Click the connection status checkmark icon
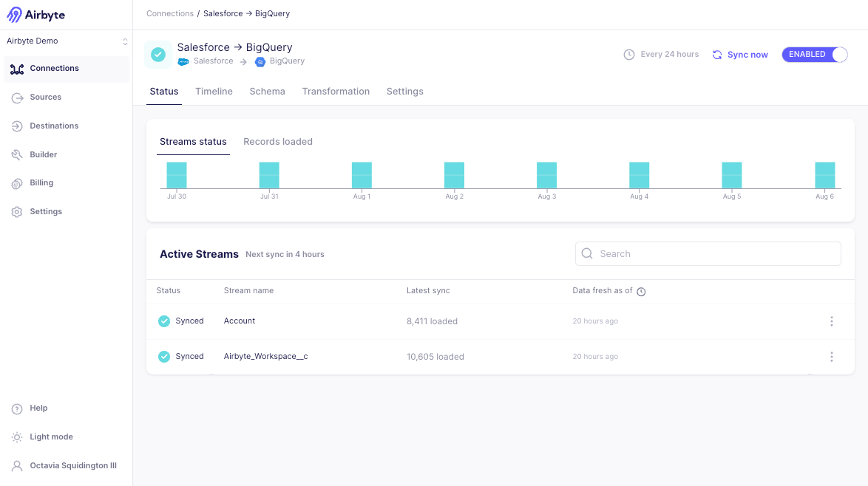Viewport: 868px width, 486px height. tap(158, 55)
